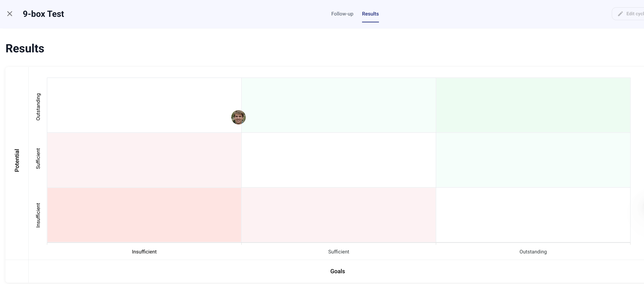This screenshot has height=284, width=644.
Task: Click the vertical Sufficient axis label
Action: 38,158
